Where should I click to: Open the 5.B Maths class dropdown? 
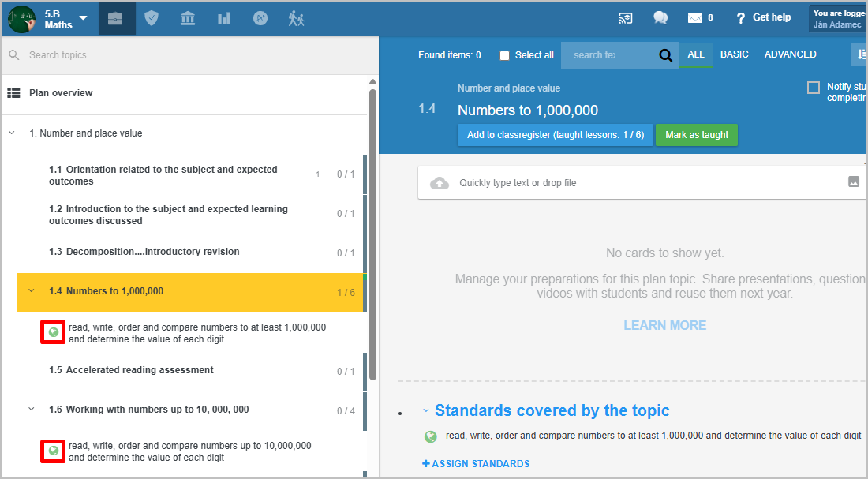[83, 18]
